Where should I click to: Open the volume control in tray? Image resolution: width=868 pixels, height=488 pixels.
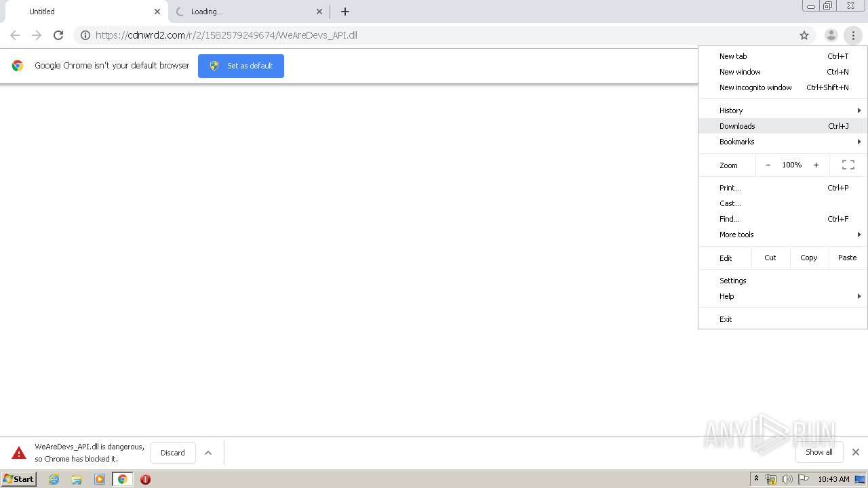tap(787, 479)
